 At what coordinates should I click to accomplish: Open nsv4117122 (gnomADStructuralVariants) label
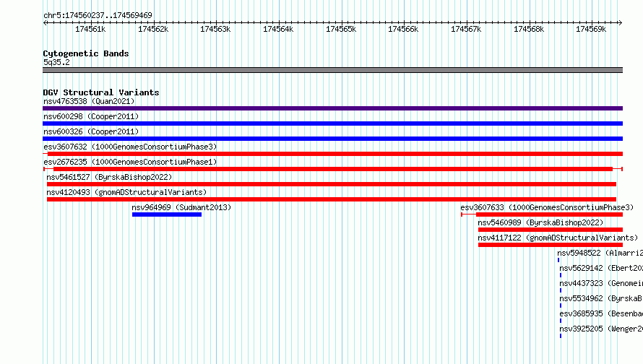tap(558, 238)
